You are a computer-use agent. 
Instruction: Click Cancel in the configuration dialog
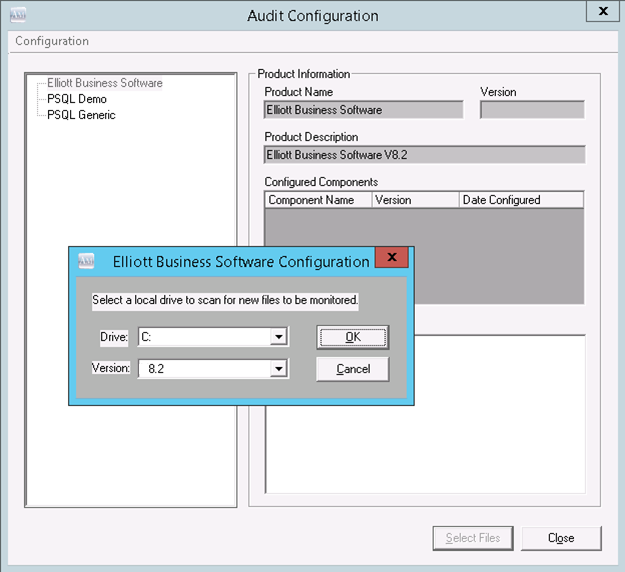pyautogui.click(x=353, y=369)
